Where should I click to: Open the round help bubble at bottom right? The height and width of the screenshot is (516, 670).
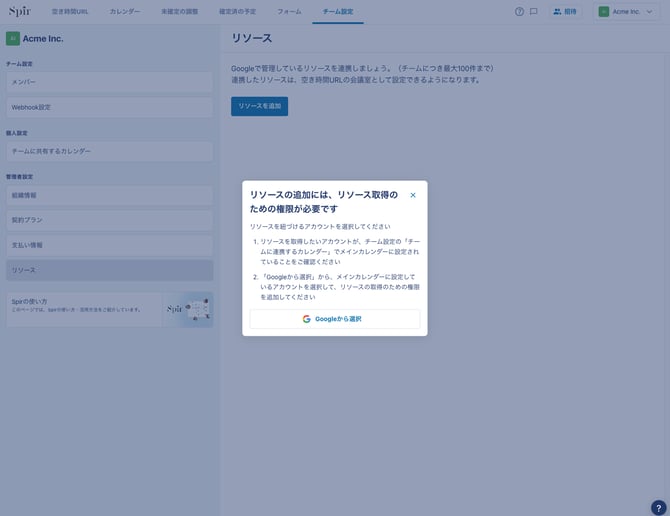point(658,508)
